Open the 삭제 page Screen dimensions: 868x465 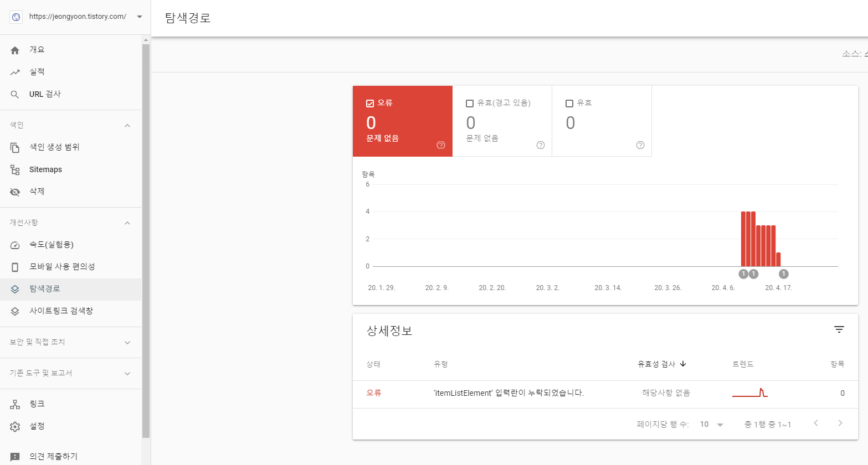coord(71,192)
